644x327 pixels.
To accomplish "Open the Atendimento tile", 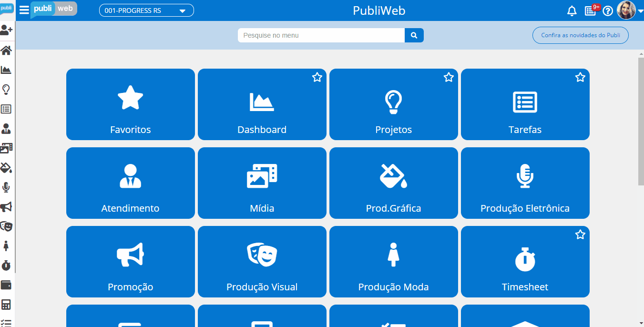I will (131, 183).
